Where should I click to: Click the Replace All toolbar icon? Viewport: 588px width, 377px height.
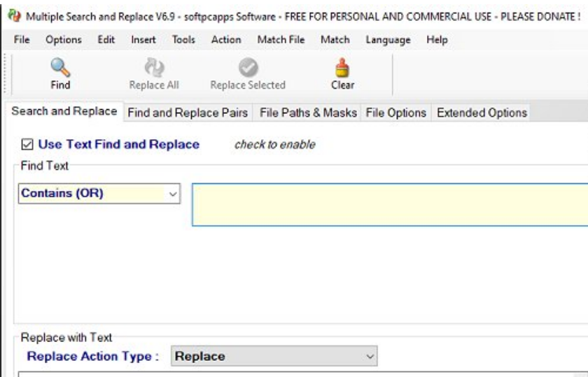154,66
